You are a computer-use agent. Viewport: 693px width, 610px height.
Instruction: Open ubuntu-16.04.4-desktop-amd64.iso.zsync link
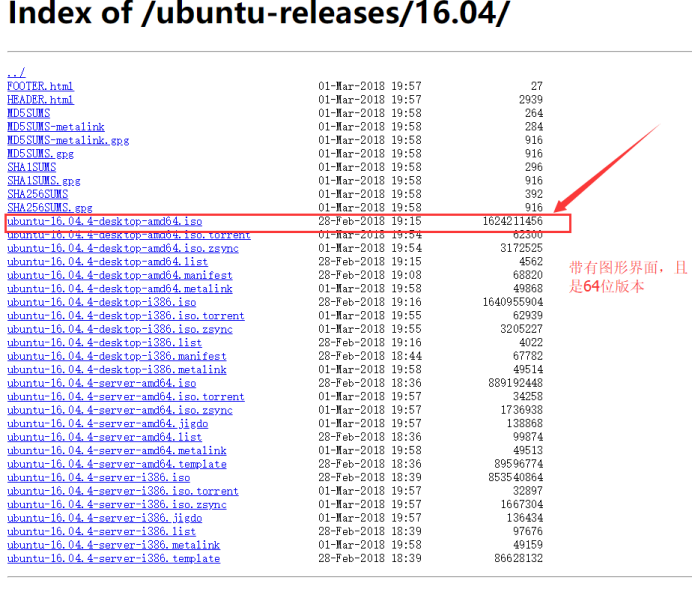(x=123, y=248)
